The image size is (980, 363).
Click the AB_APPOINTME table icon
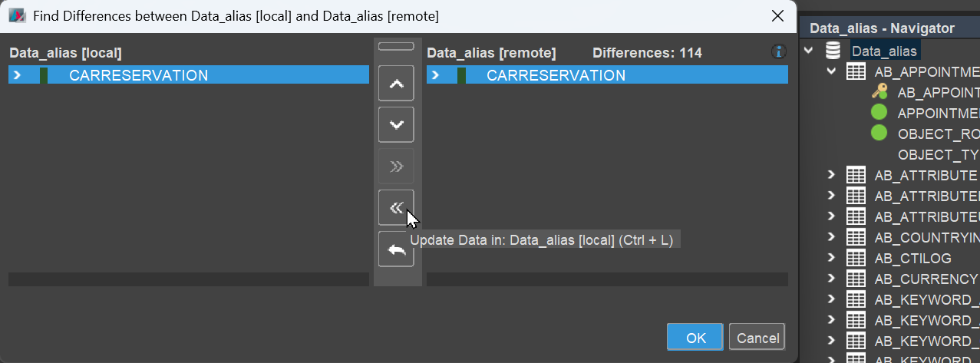tap(856, 72)
